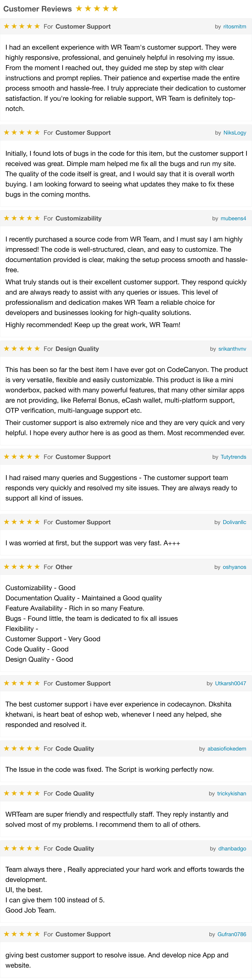
Task: Click the star rating on mubeens4's Customizability review
Action: (22, 218)
